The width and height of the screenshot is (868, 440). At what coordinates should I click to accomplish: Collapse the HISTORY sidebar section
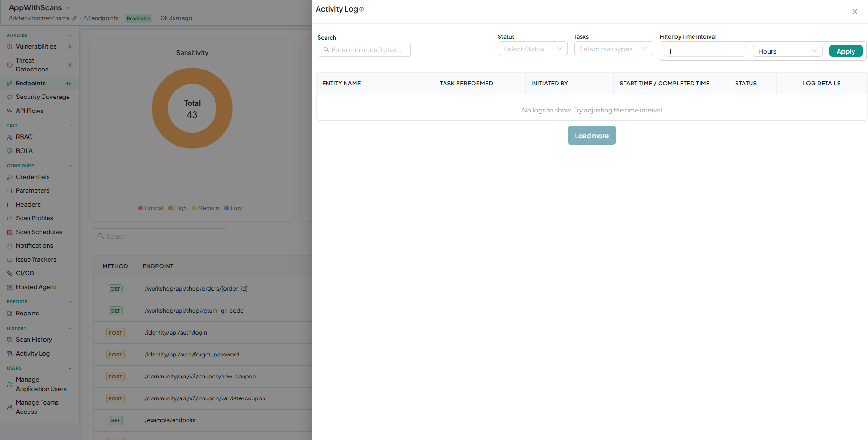[x=70, y=328]
